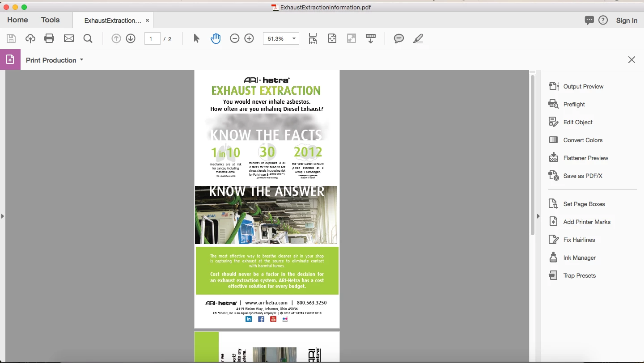Select the ExhaustExtraction document tab

tap(113, 21)
